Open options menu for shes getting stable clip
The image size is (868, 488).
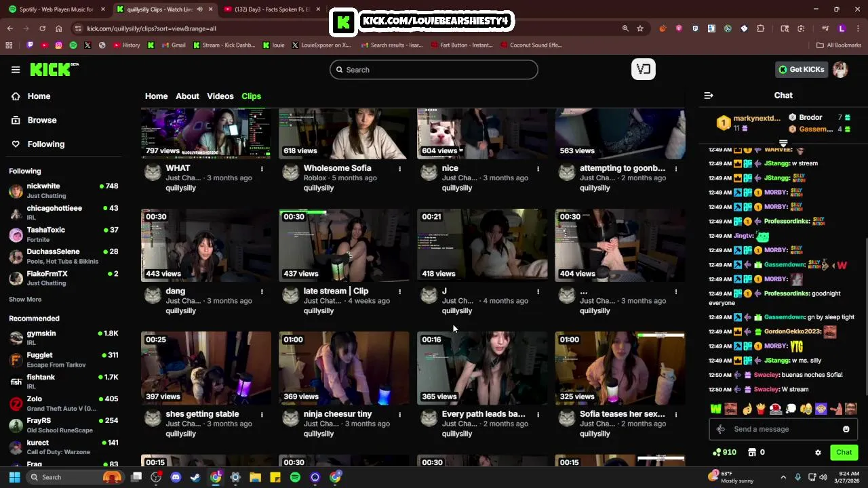click(x=262, y=414)
